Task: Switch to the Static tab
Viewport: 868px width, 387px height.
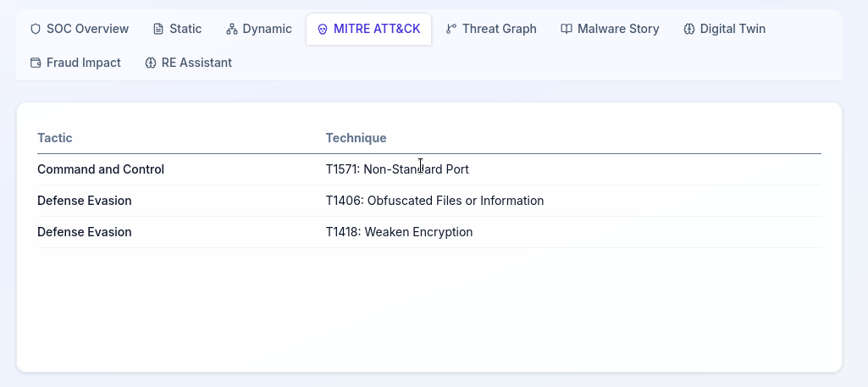Action: pyautogui.click(x=177, y=29)
